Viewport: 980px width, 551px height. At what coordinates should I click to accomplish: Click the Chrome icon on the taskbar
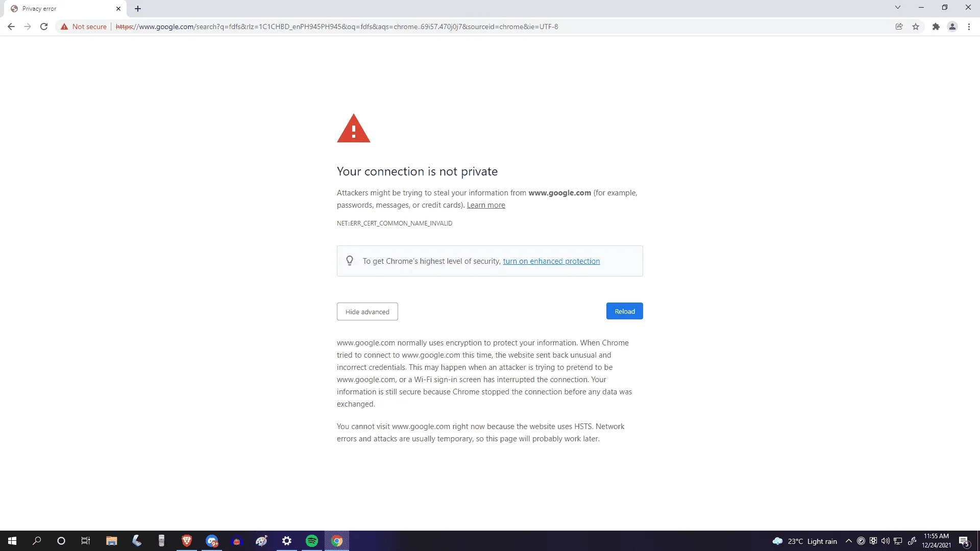click(x=337, y=541)
